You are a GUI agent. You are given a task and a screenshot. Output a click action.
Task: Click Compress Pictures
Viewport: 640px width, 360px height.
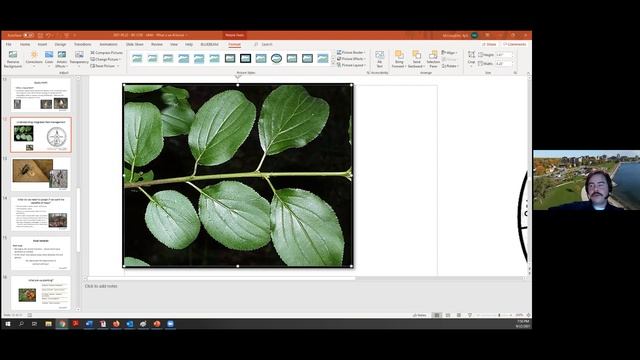click(107, 53)
